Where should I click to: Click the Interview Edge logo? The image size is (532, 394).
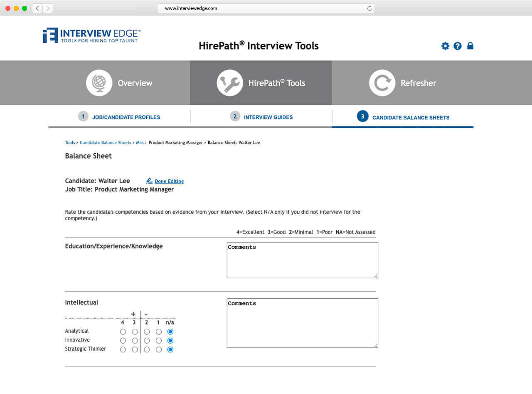tap(92, 36)
